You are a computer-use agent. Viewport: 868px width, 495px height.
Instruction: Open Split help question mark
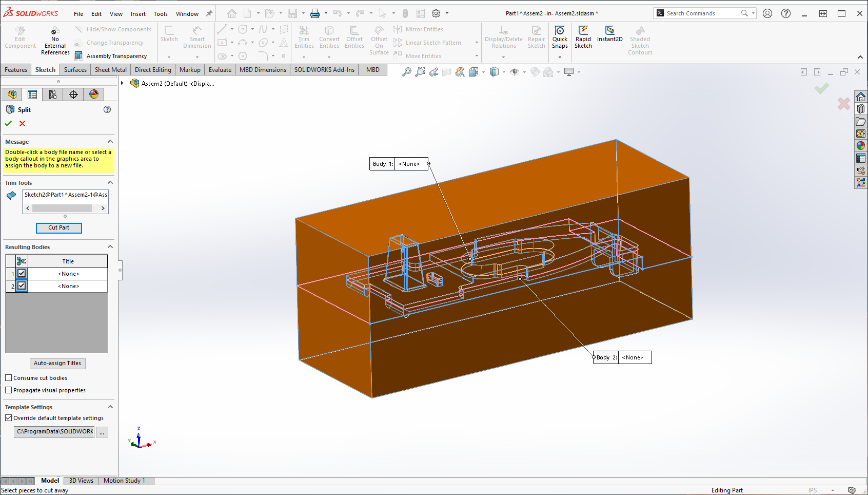click(107, 109)
